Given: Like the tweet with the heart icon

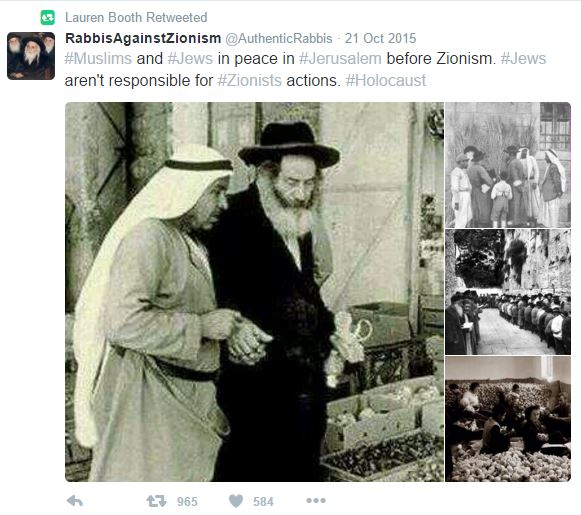Looking at the screenshot, I should click(236, 501).
